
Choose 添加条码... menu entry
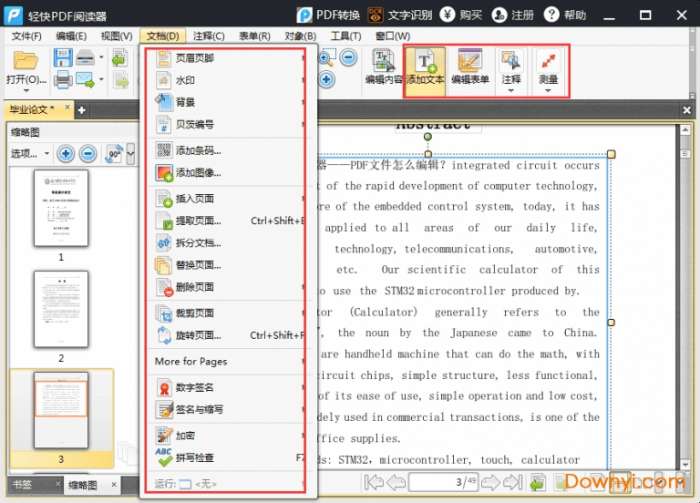click(x=228, y=151)
